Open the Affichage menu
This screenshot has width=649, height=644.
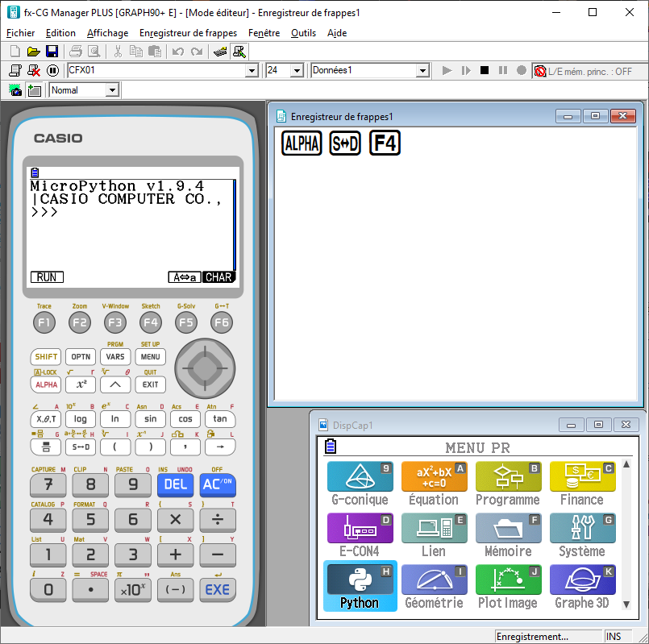(107, 33)
